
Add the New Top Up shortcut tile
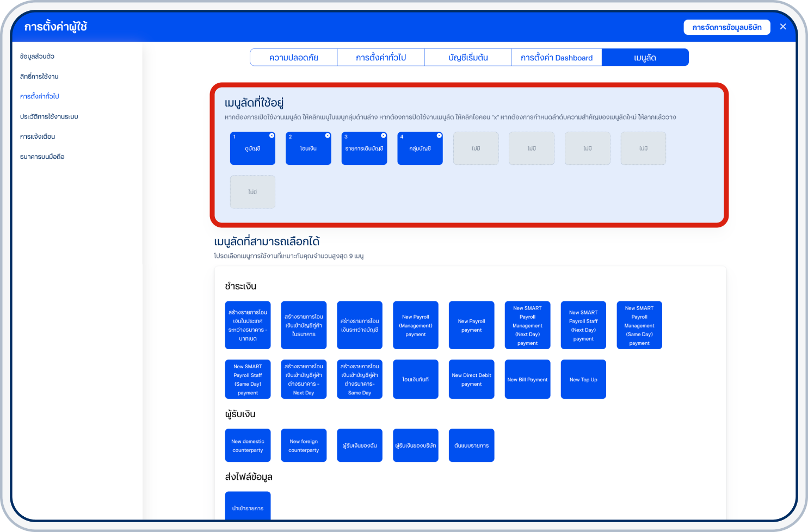click(x=583, y=380)
